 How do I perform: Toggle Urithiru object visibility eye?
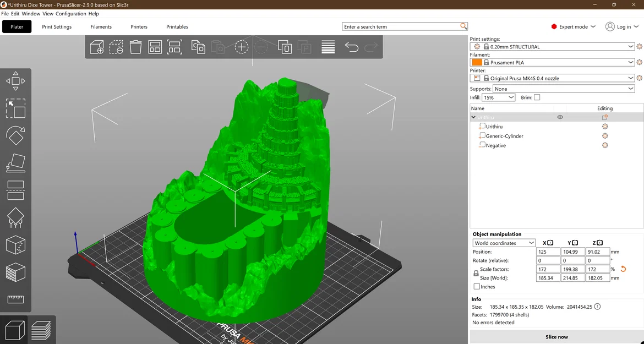(560, 117)
